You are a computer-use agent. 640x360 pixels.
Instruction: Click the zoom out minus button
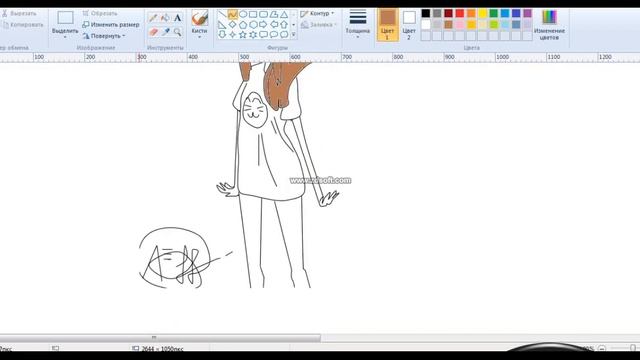pos(602,349)
